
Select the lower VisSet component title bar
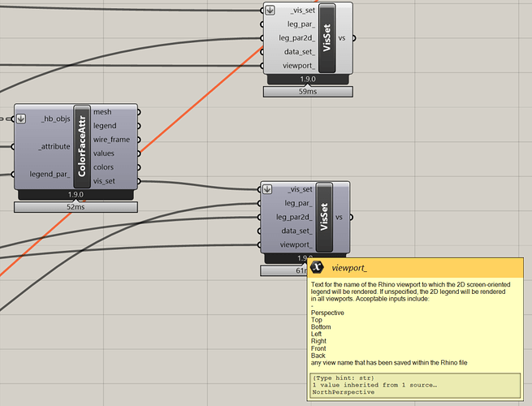click(x=324, y=217)
